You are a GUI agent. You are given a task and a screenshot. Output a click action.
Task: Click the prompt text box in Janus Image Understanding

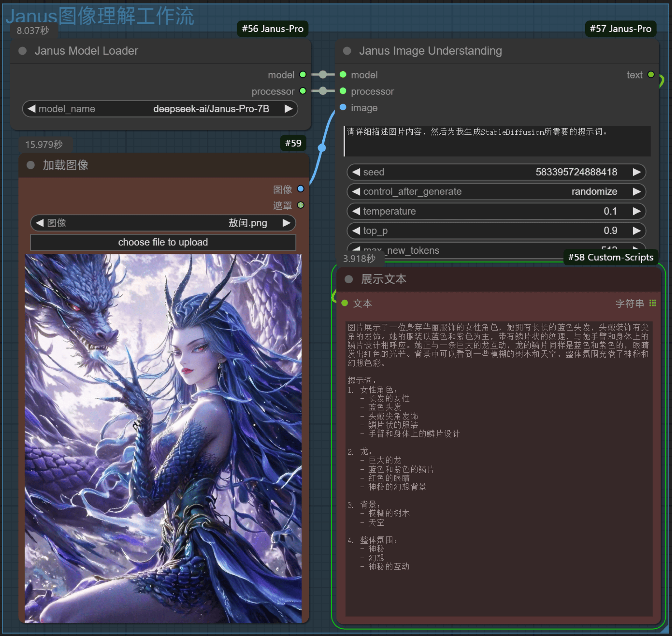pos(497,141)
